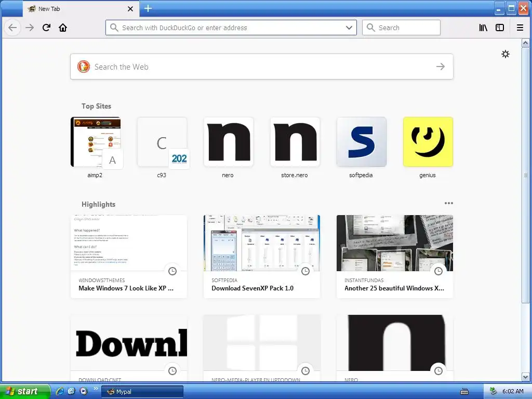Select the Mypal taskbar button
Screen dimensions: 532x399
142,392
